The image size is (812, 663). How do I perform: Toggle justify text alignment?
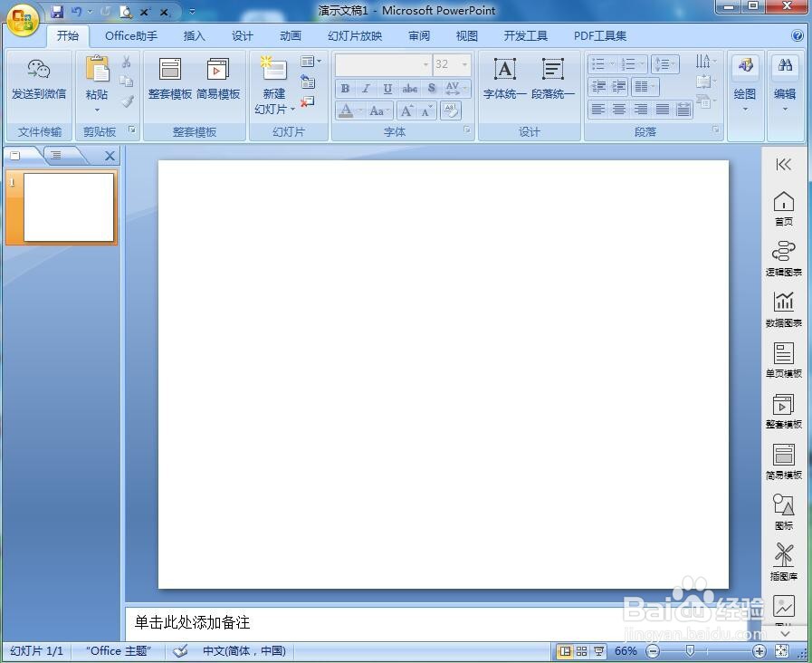tap(663, 110)
